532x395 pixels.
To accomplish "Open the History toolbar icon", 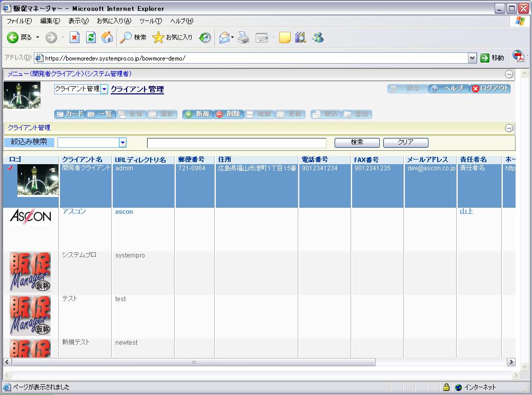I will pos(205,37).
